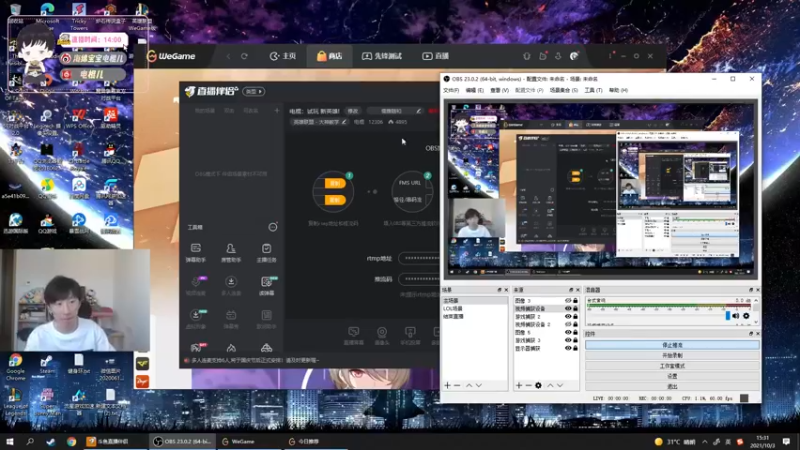
Task: Toggle visibility of 图像 5 source
Action: 568,333
